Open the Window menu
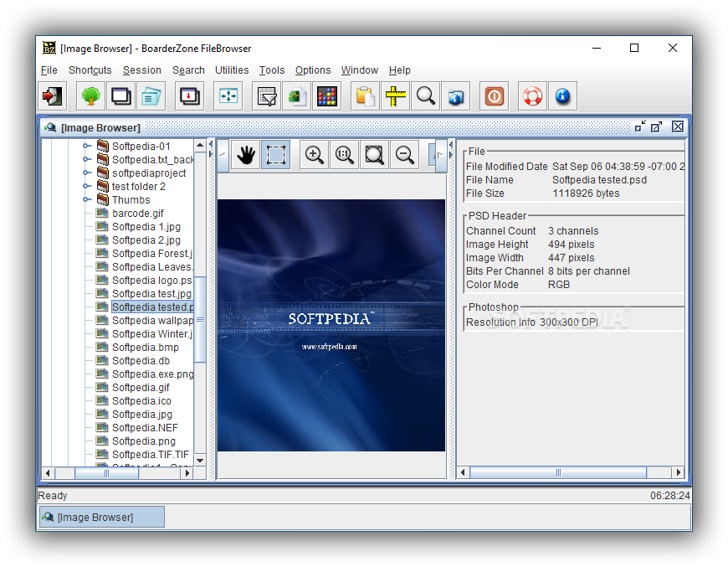The width and height of the screenshot is (728, 567). pos(359,70)
